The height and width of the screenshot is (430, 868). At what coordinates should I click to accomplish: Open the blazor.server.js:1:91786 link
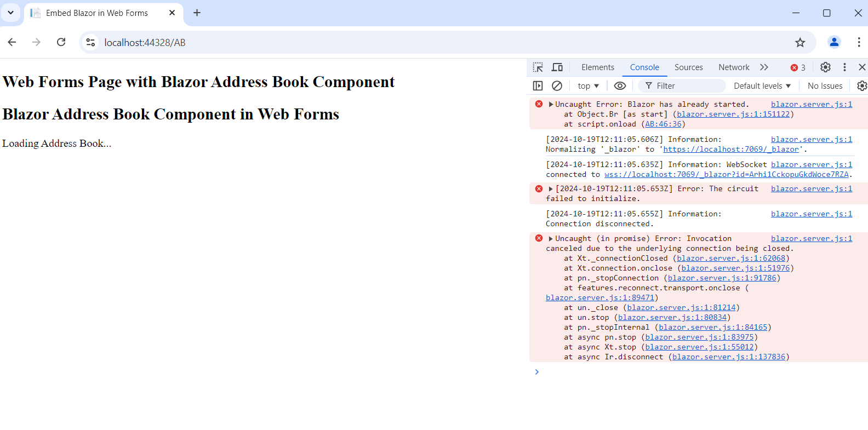tap(722, 278)
